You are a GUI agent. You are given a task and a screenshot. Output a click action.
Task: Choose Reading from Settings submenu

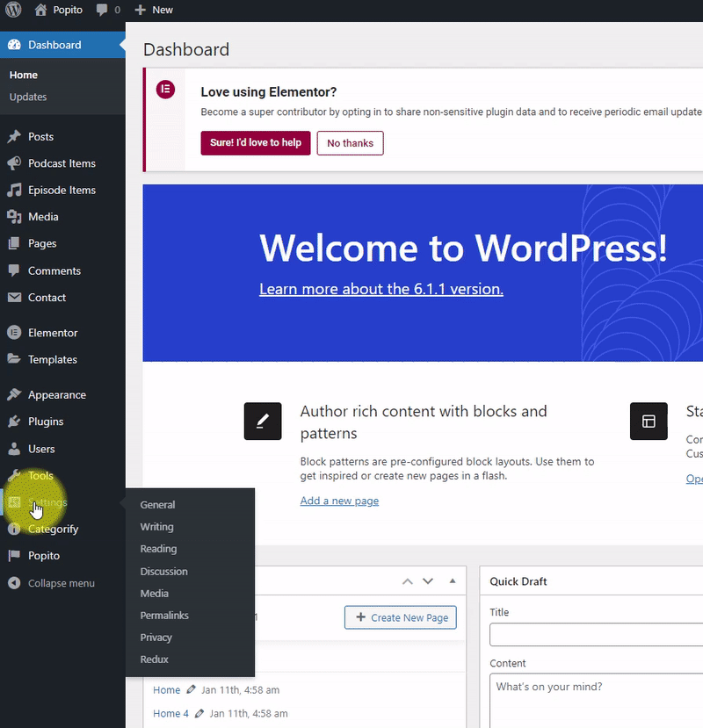click(x=158, y=549)
